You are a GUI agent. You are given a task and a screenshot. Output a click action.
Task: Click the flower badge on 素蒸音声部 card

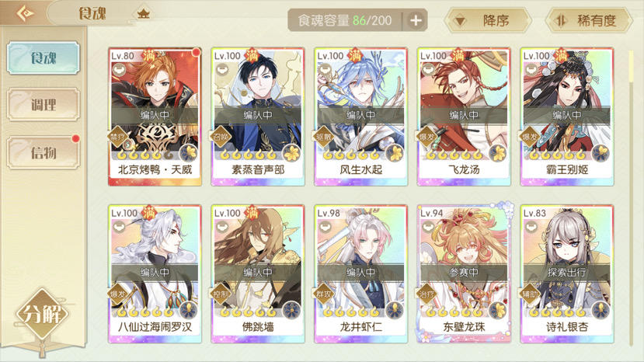tap(292, 153)
